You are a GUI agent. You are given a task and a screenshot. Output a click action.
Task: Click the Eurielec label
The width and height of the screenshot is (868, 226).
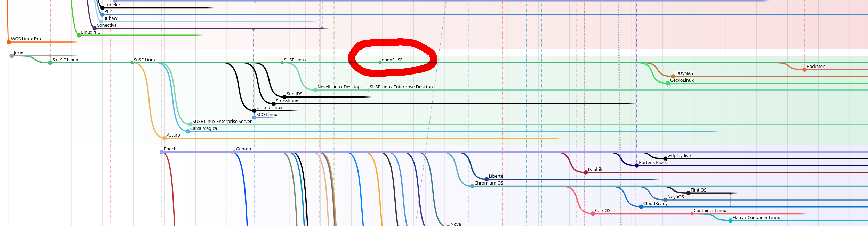click(x=112, y=5)
